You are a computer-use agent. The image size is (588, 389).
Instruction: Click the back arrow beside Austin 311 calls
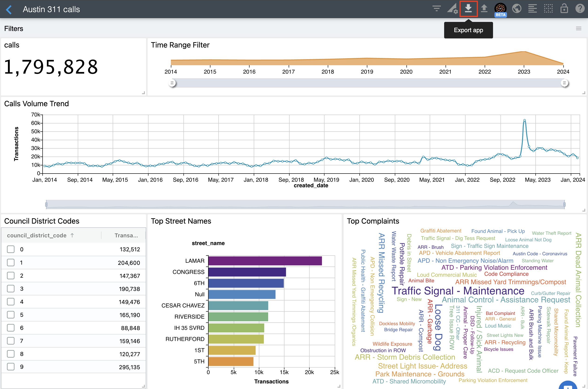[9, 9]
